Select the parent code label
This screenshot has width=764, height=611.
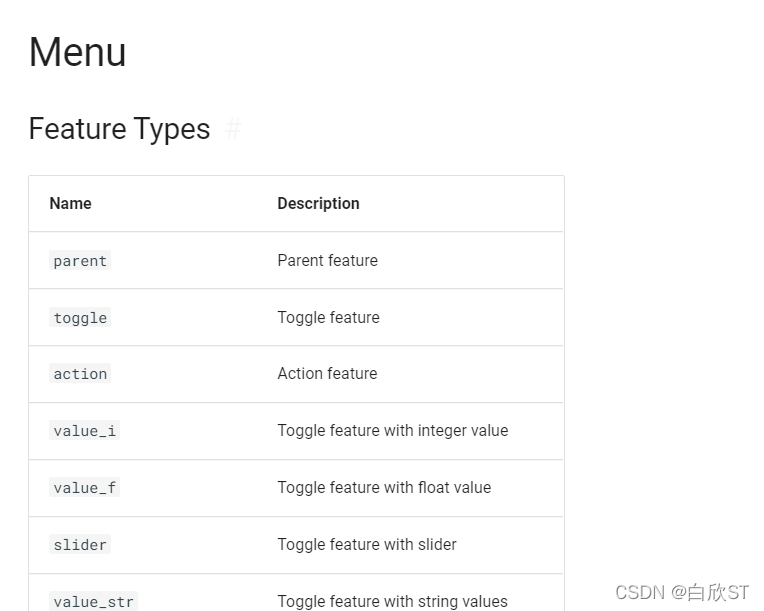(80, 261)
